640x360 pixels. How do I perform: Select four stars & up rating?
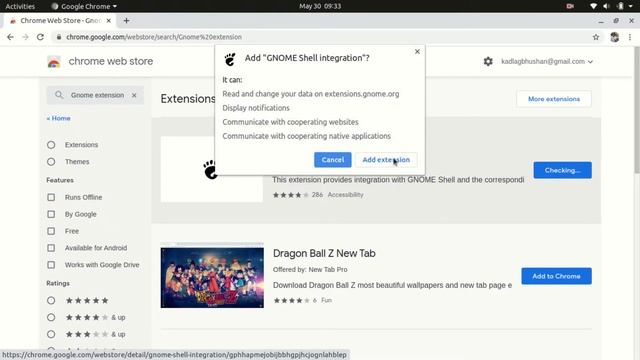(x=51, y=317)
